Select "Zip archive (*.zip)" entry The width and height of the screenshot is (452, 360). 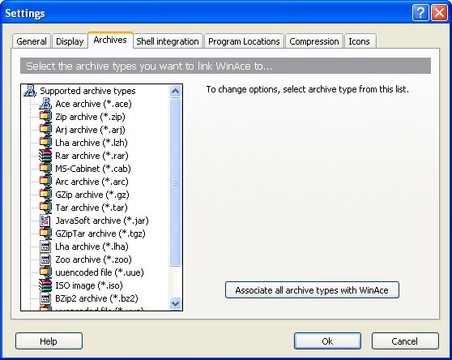pos(90,117)
